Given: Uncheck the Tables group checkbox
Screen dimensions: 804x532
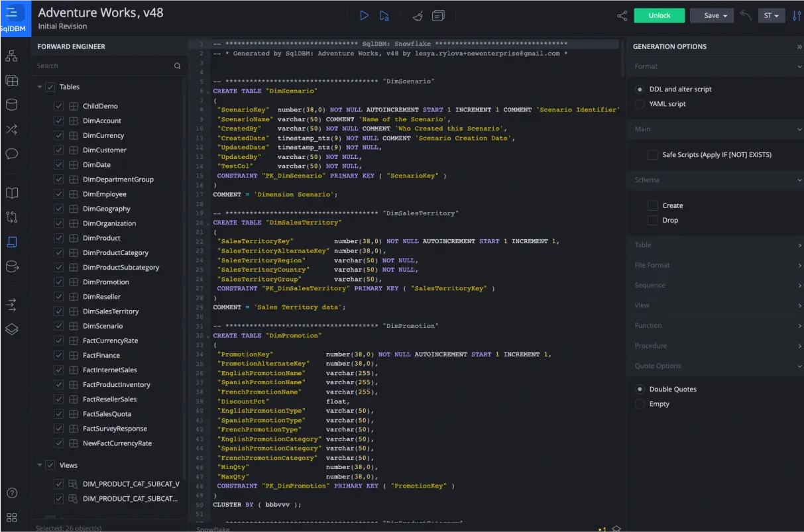Looking at the screenshot, I should pyautogui.click(x=50, y=87).
